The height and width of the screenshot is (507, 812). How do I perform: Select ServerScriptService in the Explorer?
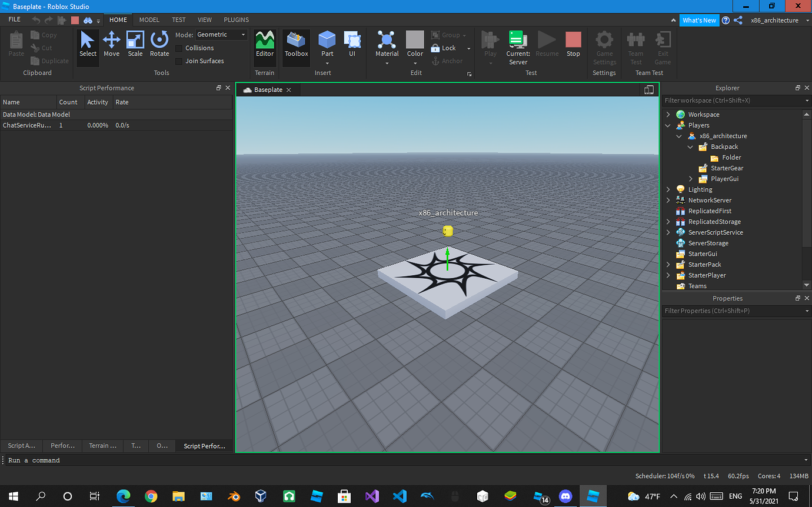[716, 232]
